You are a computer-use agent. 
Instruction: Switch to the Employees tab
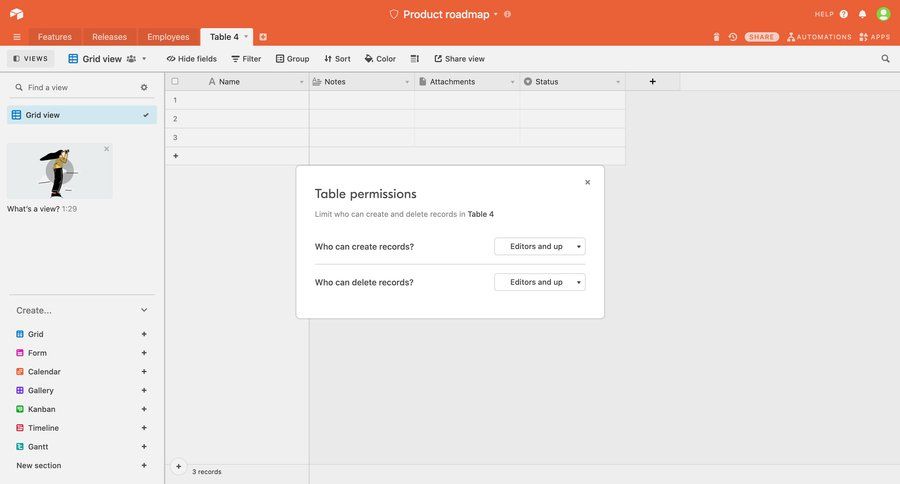(x=168, y=37)
